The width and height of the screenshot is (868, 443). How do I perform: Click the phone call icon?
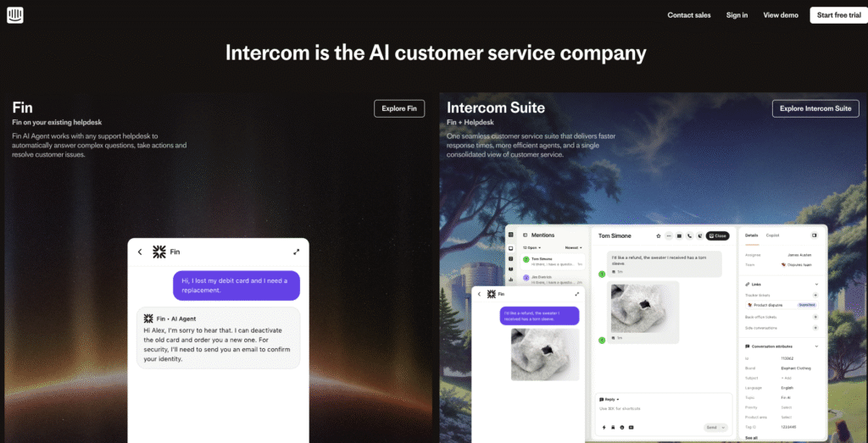(689, 235)
